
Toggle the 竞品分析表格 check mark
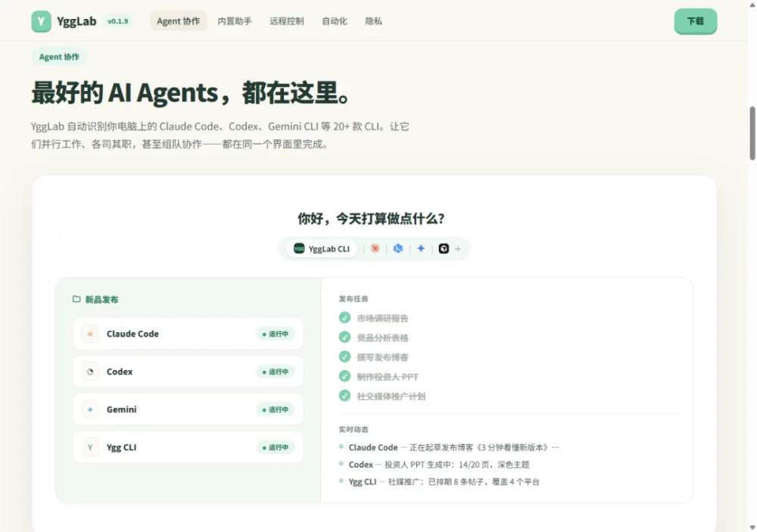[344, 337]
